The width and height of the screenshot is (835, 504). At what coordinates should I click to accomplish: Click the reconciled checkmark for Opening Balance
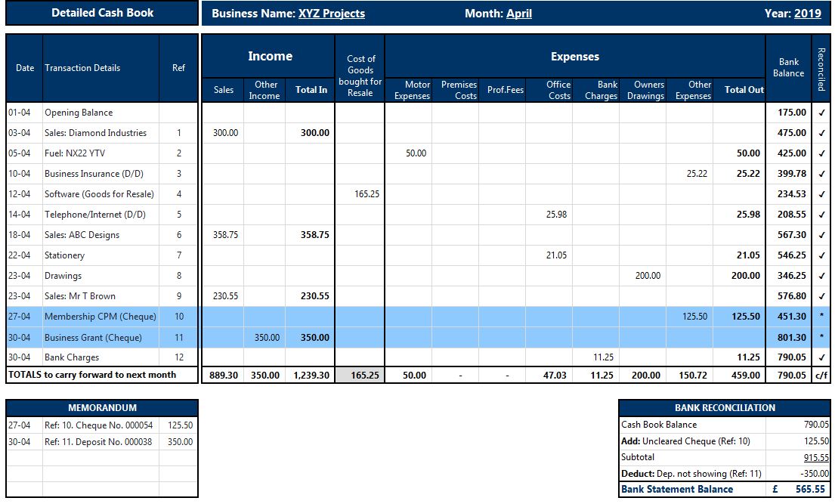coord(821,113)
